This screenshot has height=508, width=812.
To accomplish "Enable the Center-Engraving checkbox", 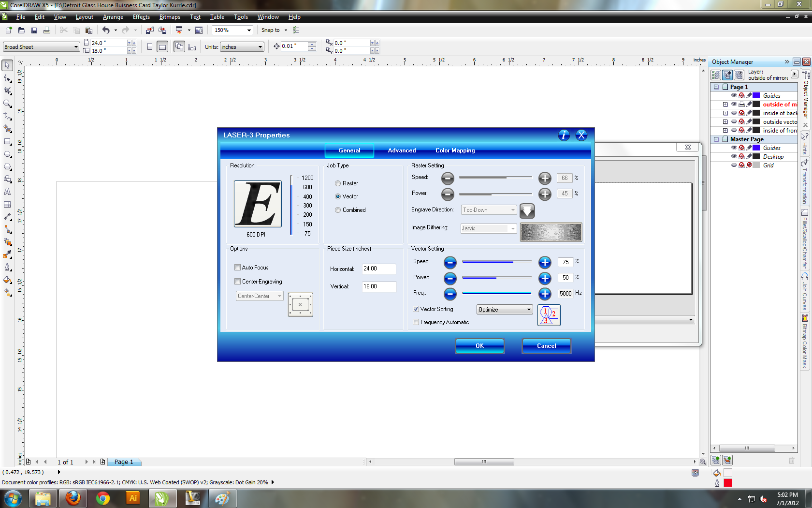I will click(x=237, y=282).
